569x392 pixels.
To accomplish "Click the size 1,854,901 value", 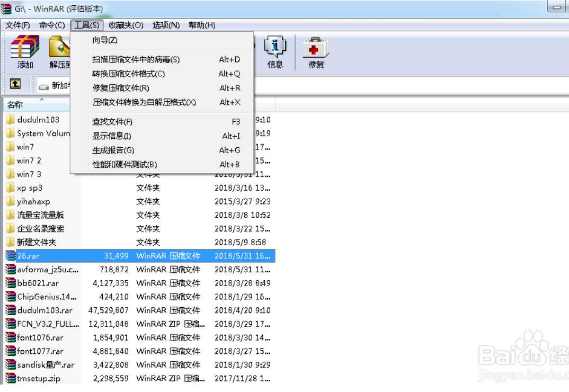I will 111,337.
